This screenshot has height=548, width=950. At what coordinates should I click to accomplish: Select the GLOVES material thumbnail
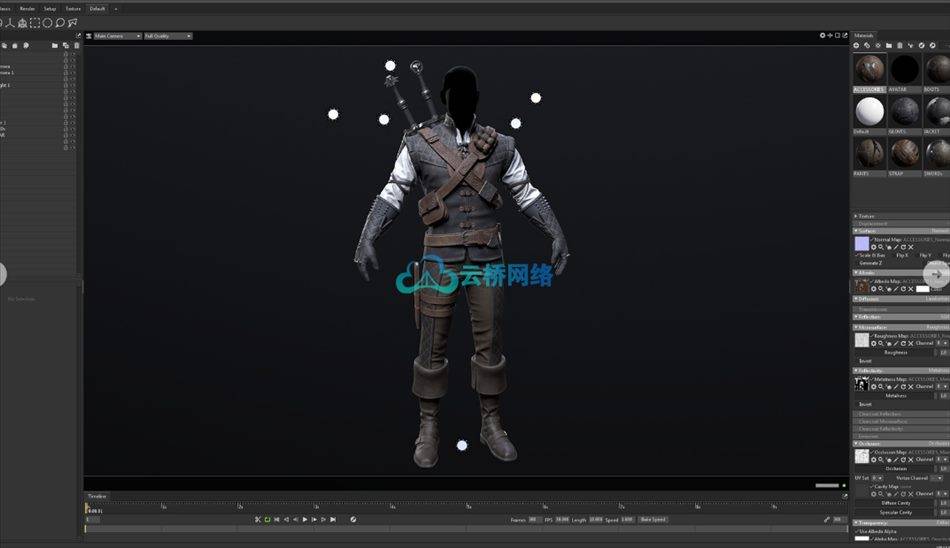pyautogui.click(x=905, y=112)
